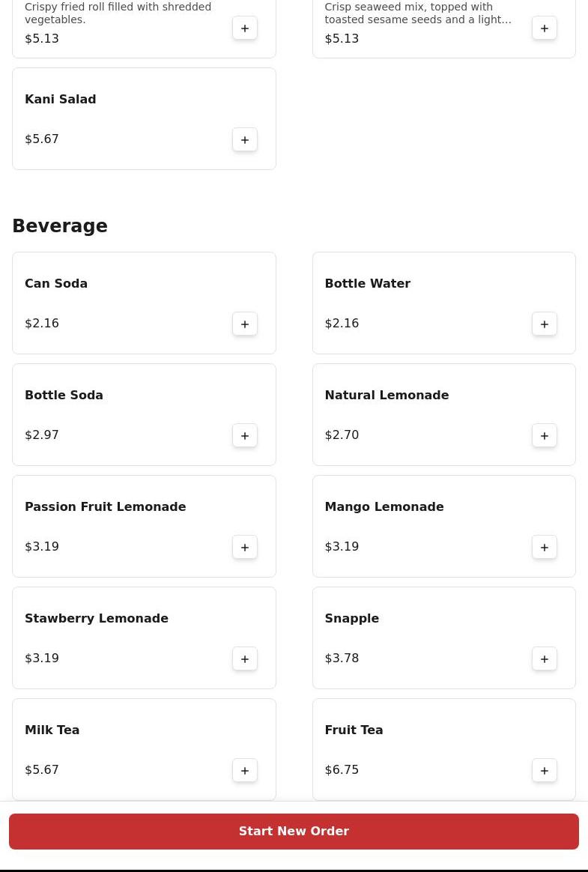Add the fried vegetable roll item
Screen dimensions: 588x872
point(245,28)
